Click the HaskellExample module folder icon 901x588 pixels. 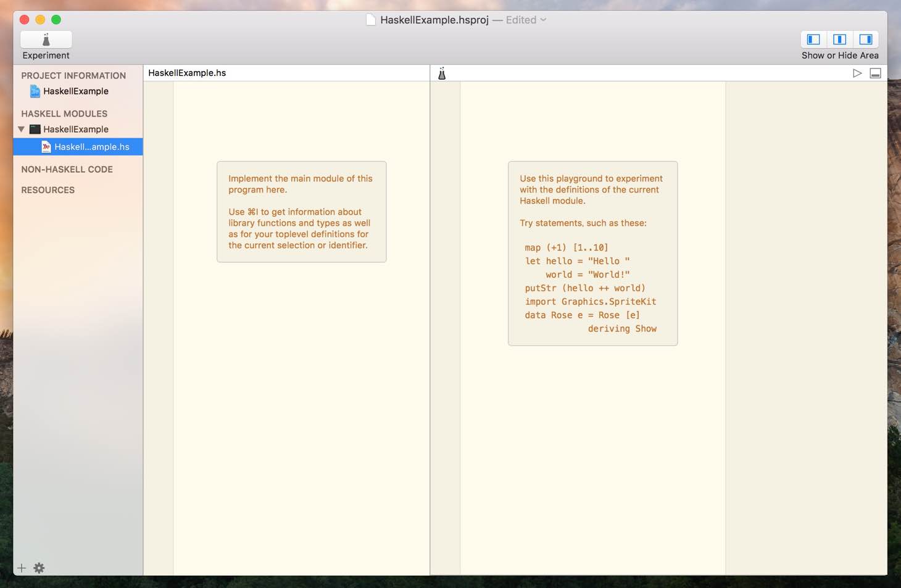pyautogui.click(x=35, y=129)
